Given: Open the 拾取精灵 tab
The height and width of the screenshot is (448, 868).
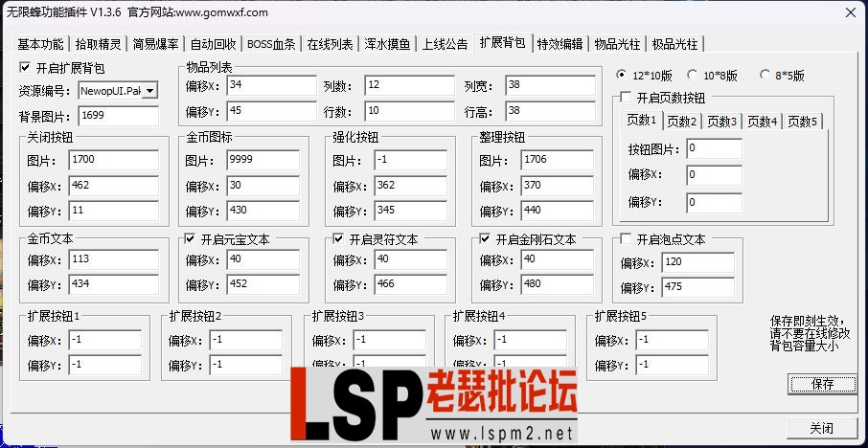Looking at the screenshot, I should point(98,44).
